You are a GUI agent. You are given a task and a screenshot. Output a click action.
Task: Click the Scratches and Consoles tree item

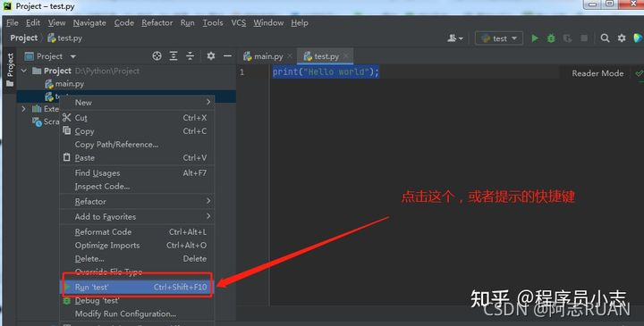(x=46, y=121)
